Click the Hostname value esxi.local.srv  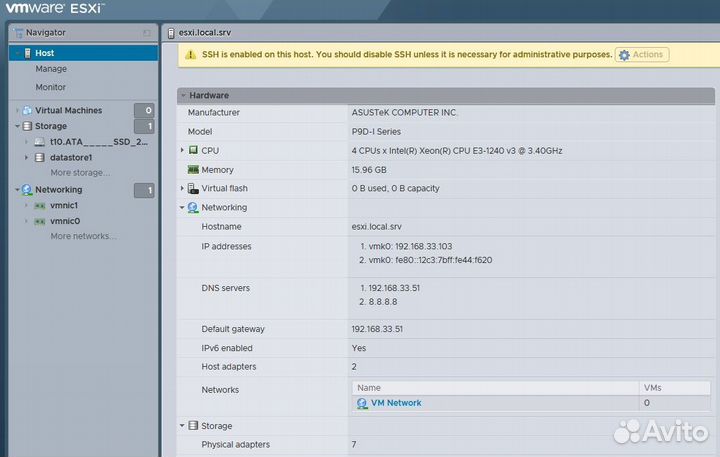coord(377,226)
